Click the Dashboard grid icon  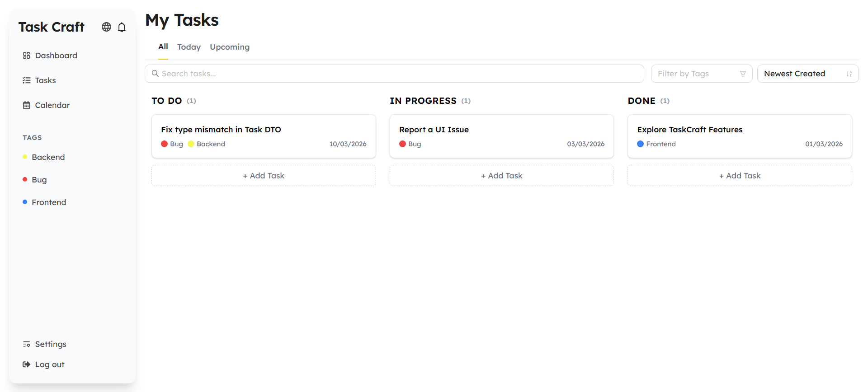tap(27, 56)
